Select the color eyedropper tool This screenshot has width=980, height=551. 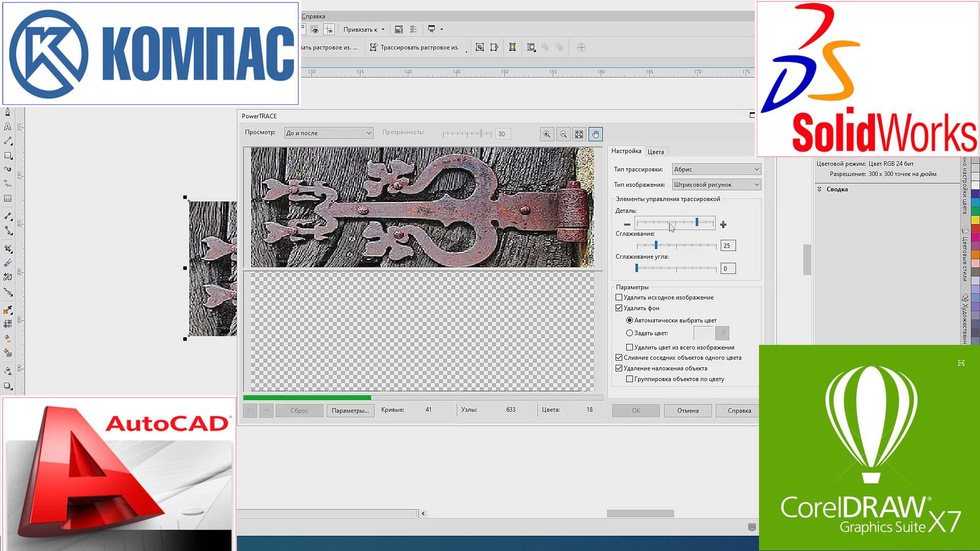8,310
